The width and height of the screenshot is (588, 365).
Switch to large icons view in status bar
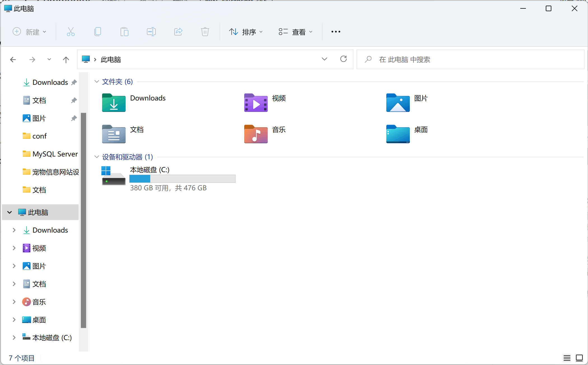coord(579,358)
